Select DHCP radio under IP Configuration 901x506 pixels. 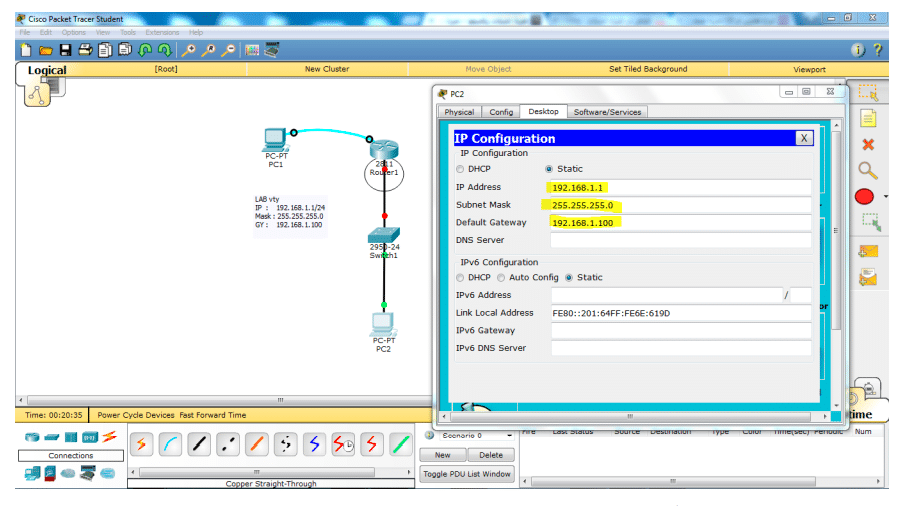tap(460, 169)
